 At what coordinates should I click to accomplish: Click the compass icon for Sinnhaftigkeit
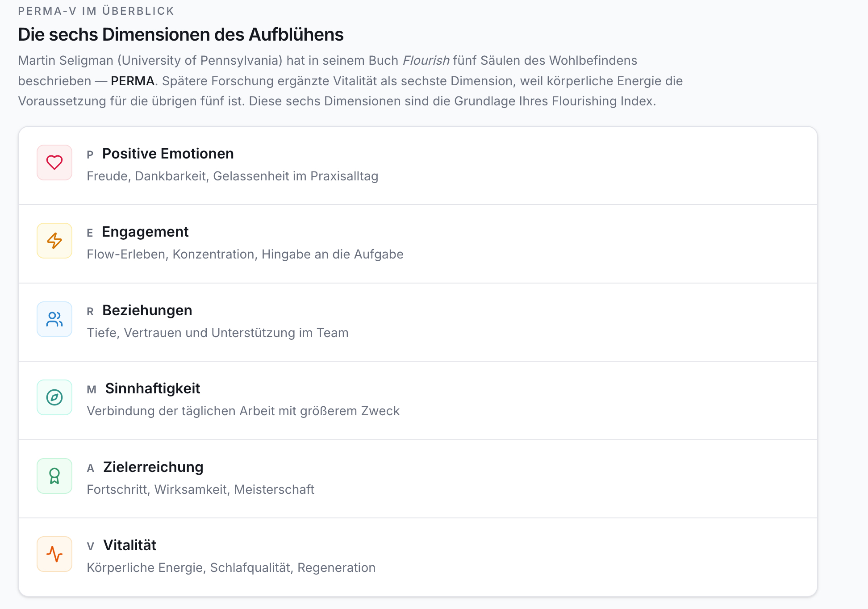[54, 397]
